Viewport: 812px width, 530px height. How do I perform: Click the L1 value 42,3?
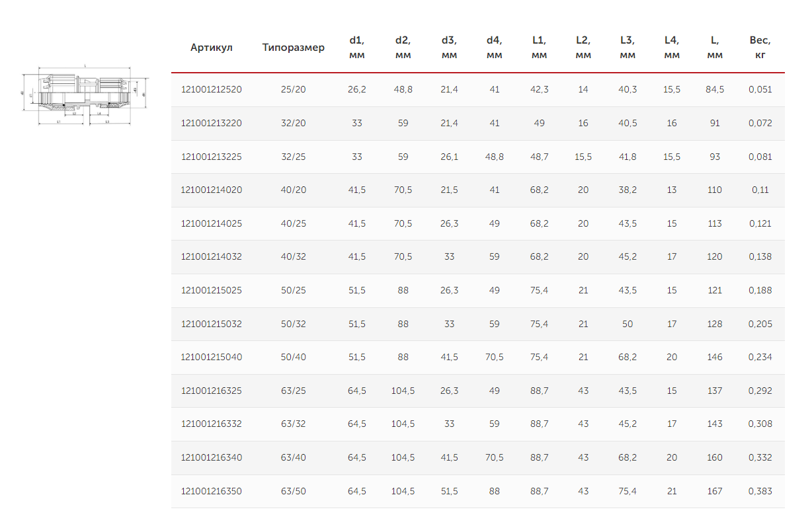pos(540,89)
